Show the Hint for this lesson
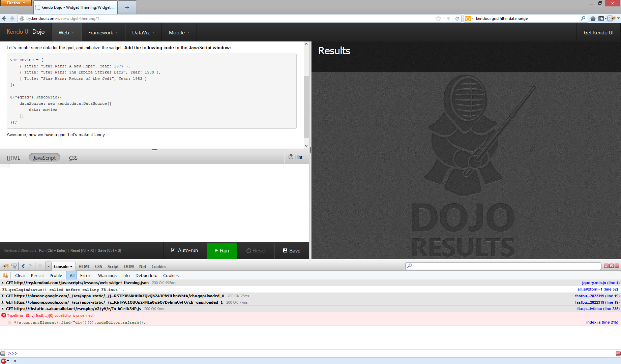Screen dimensions: 621x364 [x=296, y=157]
